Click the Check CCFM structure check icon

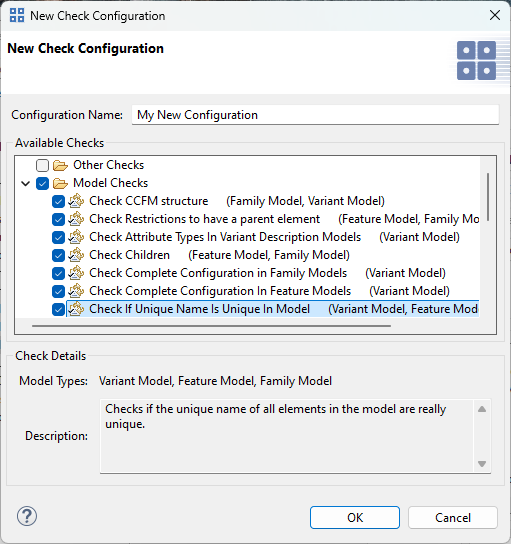pyautogui.click(x=76, y=201)
